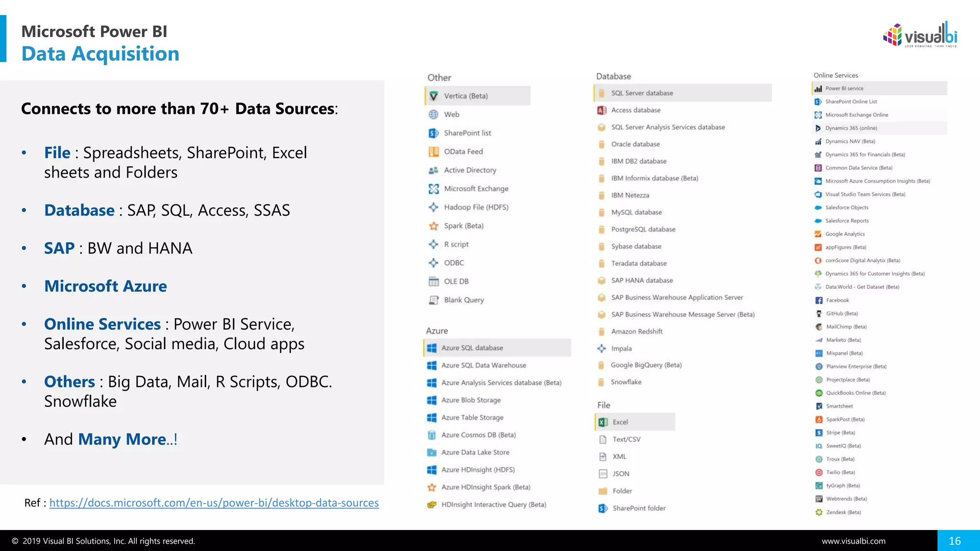The image size is (980, 551).
Task: Select Text/CSV file type
Action: tap(620, 440)
